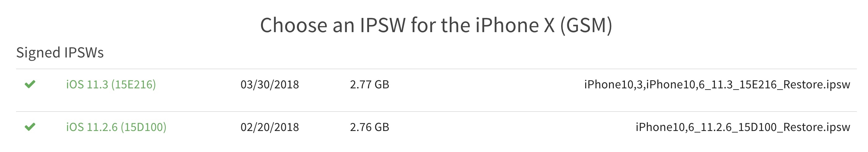
Task: Click the Signed IPSWs section heading
Action: click(60, 53)
